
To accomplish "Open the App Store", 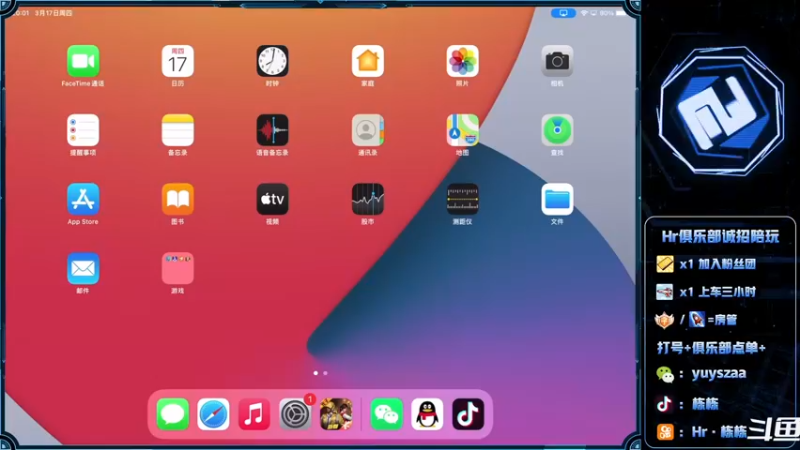I will tap(83, 199).
